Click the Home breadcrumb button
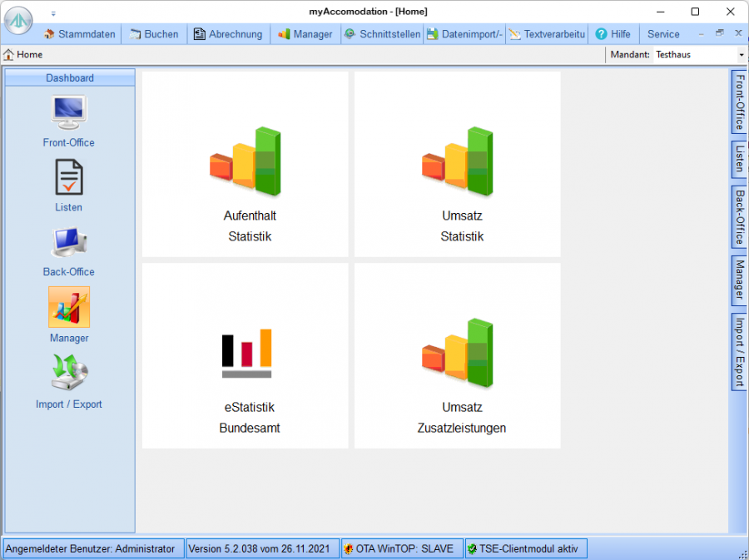The image size is (749, 560). point(23,55)
